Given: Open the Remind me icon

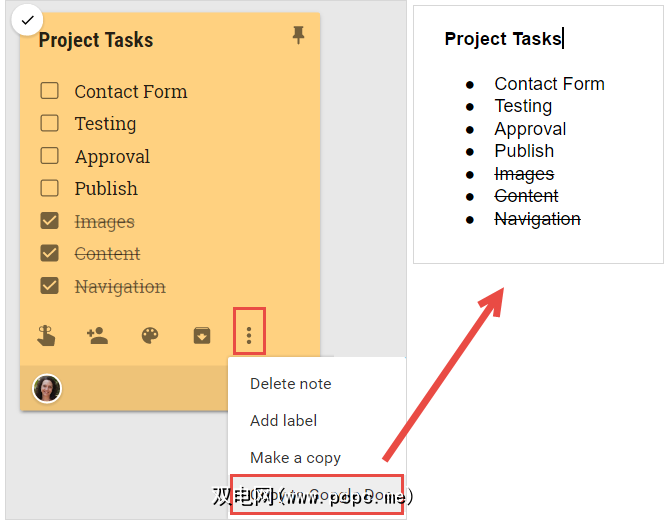Looking at the screenshot, I should (46, 336).
